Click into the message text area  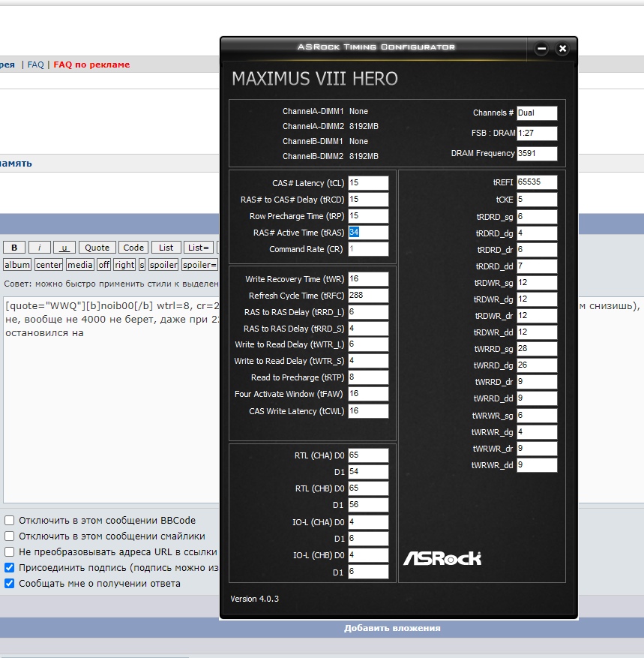coord(111,398)
